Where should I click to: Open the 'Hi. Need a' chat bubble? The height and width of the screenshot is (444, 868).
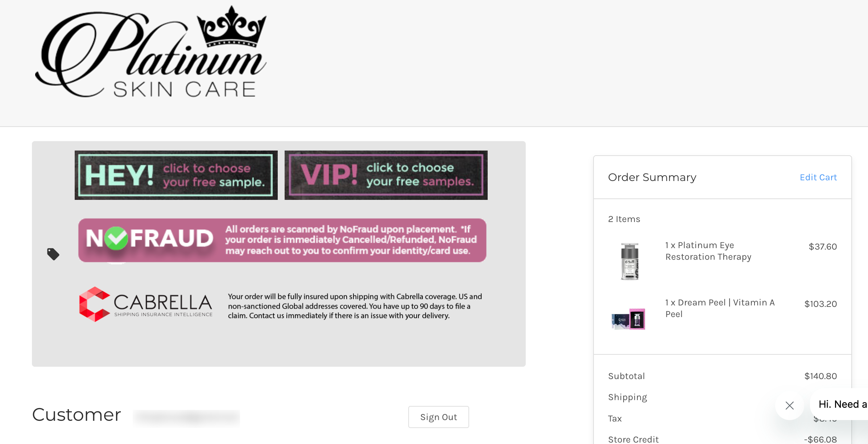click(840, 404)
